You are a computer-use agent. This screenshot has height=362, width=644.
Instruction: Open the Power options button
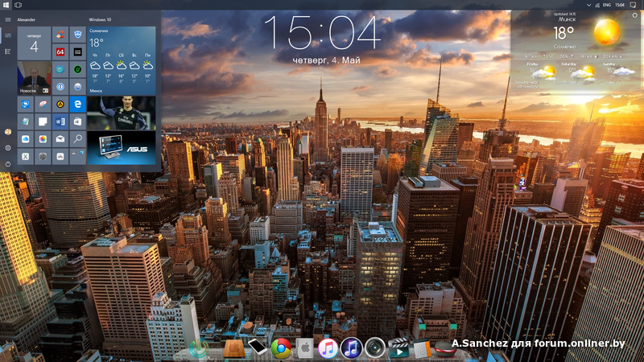point(8,164)
